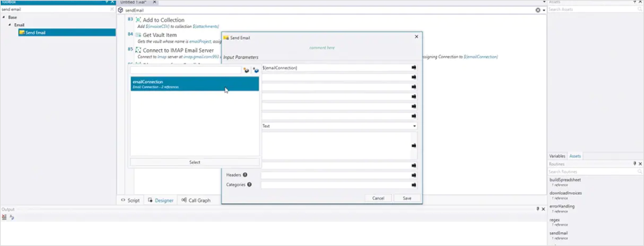Click the clear output icon in the Output panel
Viewport: 644px width, 246px height.
tap(4, 217)
